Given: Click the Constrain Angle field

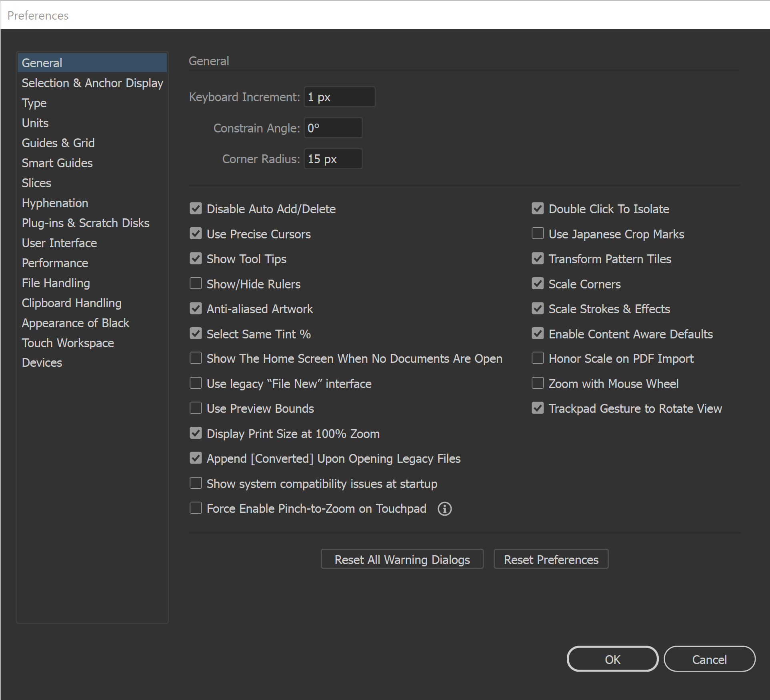Looking at the screenshot, I should 333,128.
